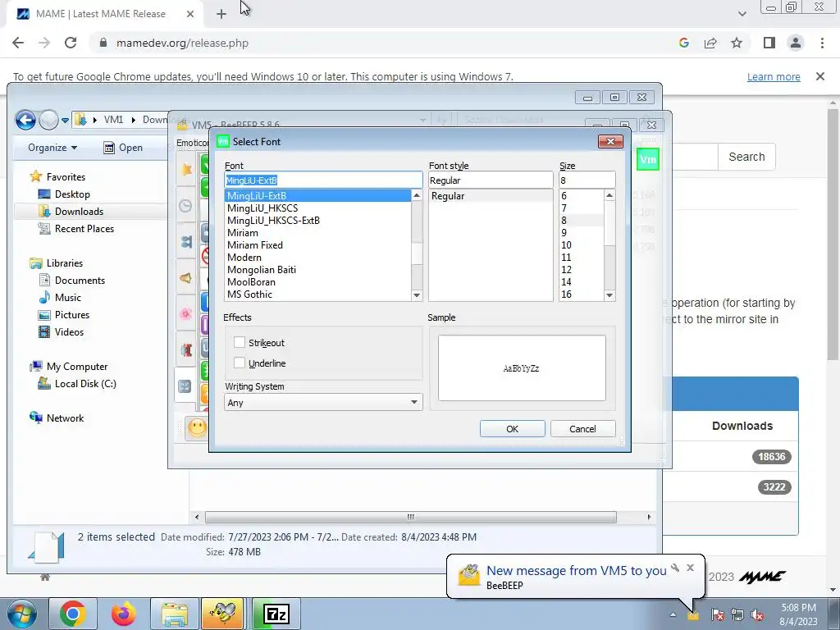This screenshot has height=630, width=840.
Task: Click the font Size input field
Action: tap(587, 180)
